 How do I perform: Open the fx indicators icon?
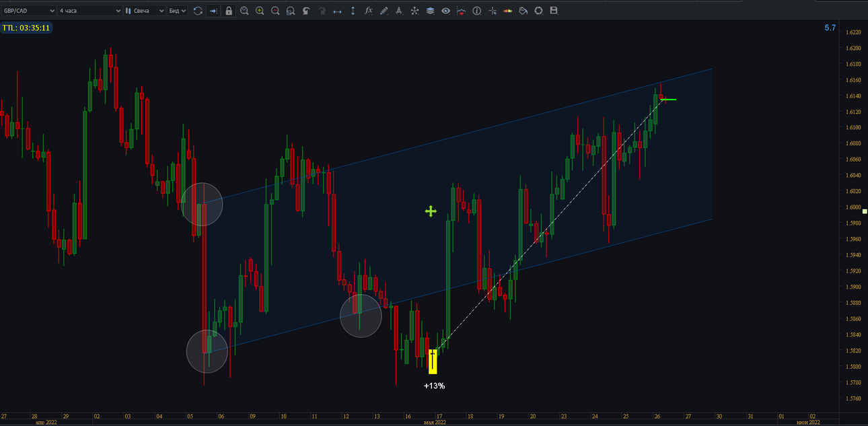tap(368, 11)
